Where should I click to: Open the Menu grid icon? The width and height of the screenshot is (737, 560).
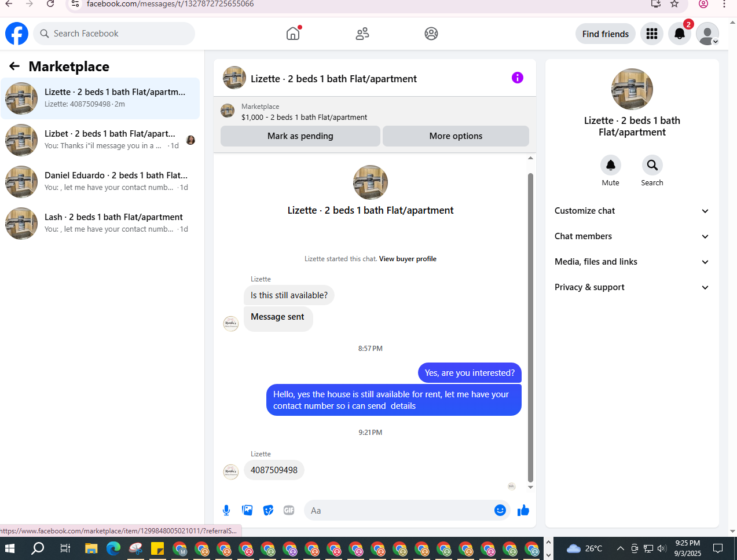(x=652, y=34)
